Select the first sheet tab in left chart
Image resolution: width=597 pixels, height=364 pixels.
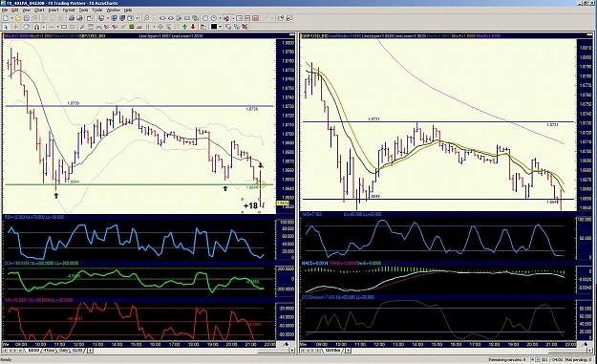(33, 351)
